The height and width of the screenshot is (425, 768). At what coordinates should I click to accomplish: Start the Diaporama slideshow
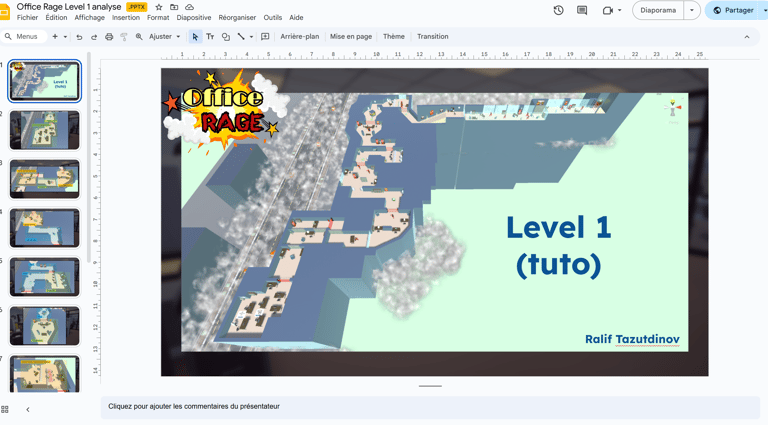coord(658,10)
